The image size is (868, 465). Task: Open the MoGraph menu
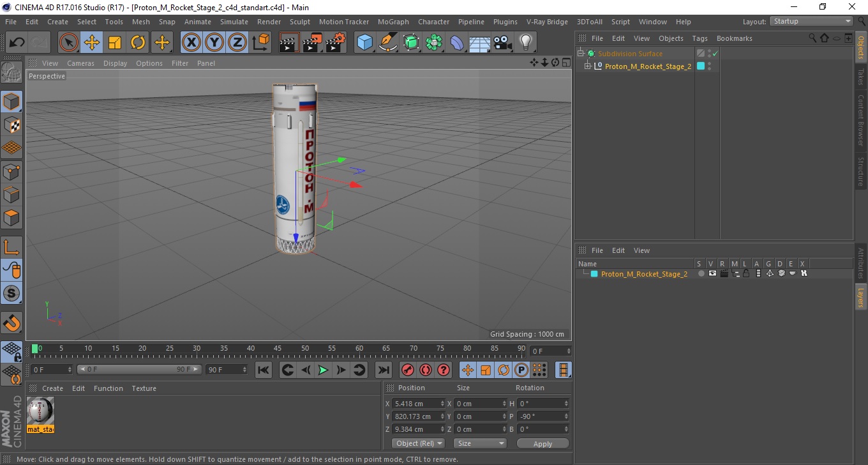click(393, 22)
